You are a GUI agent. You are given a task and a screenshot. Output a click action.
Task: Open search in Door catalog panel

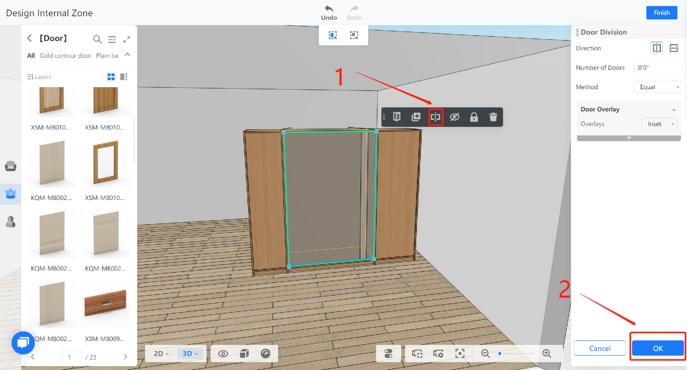tap(97, 39)
